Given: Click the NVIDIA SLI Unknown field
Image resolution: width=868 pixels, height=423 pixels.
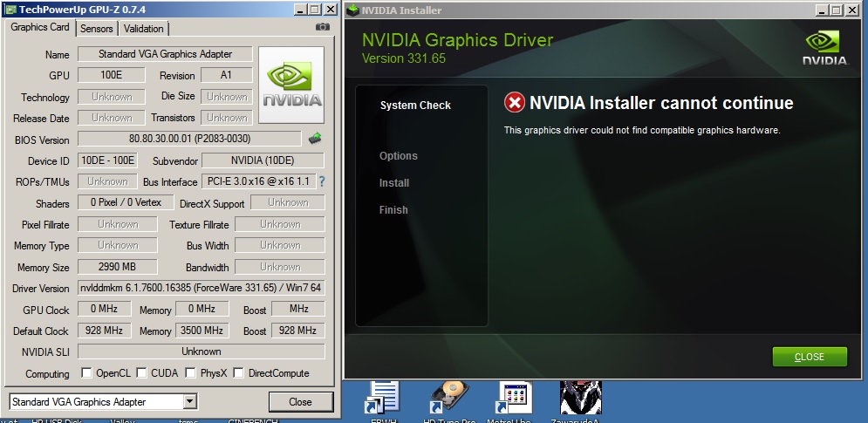Looking at the screenshot, I should coord(201,351).
